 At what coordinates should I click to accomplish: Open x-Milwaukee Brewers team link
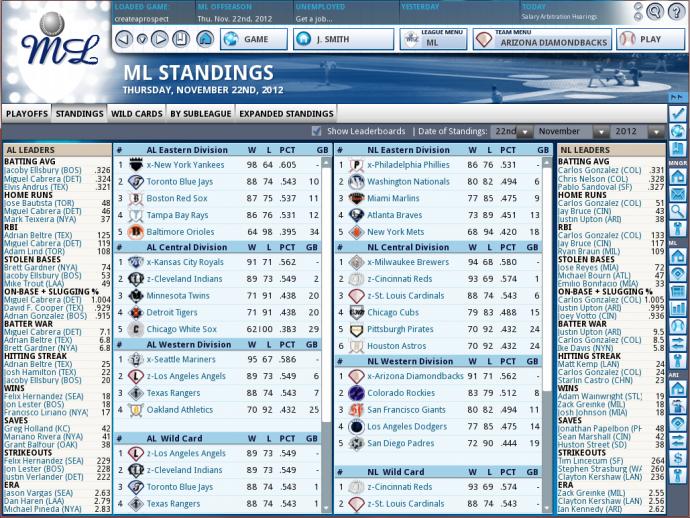tap(408, 262)
